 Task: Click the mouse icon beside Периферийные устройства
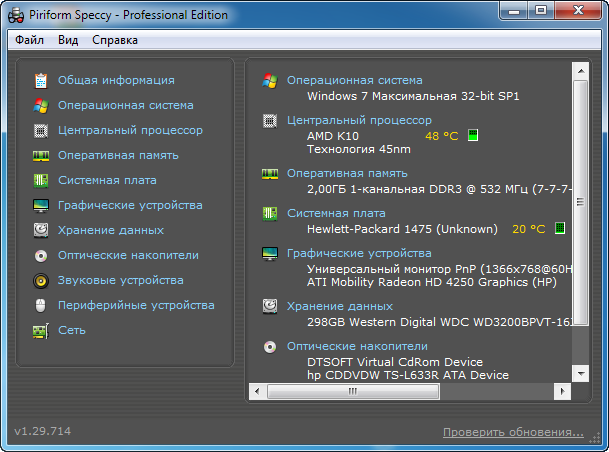[40, 306]
